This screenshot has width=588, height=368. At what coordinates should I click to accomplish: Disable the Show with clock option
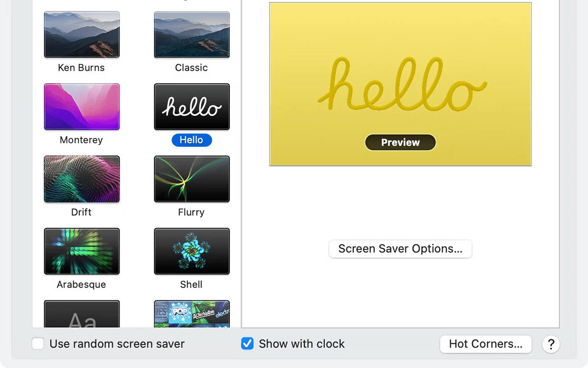click(x=247, y=343)
